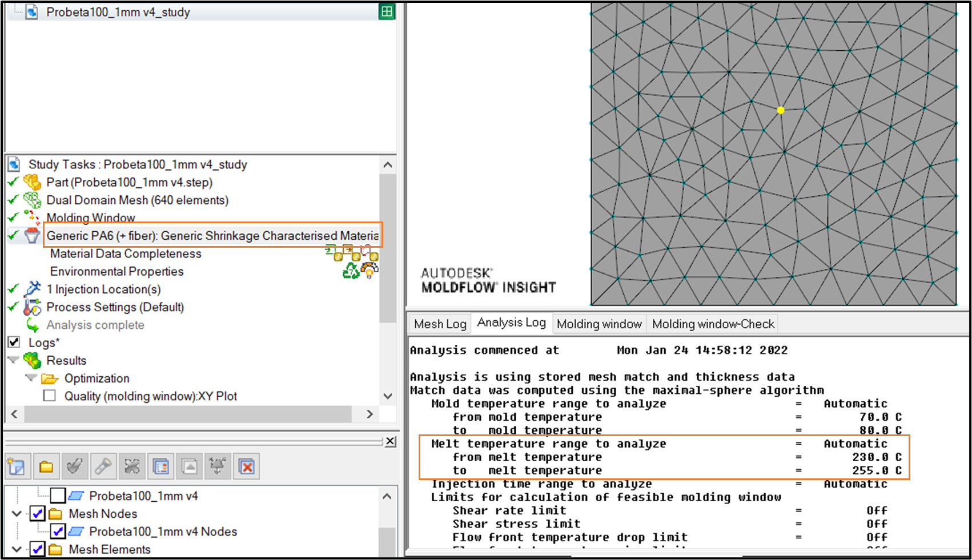The width and height of the screenshot is (972, 560).
Task: Toggle the Logs* checkbox
Action: 13,342
